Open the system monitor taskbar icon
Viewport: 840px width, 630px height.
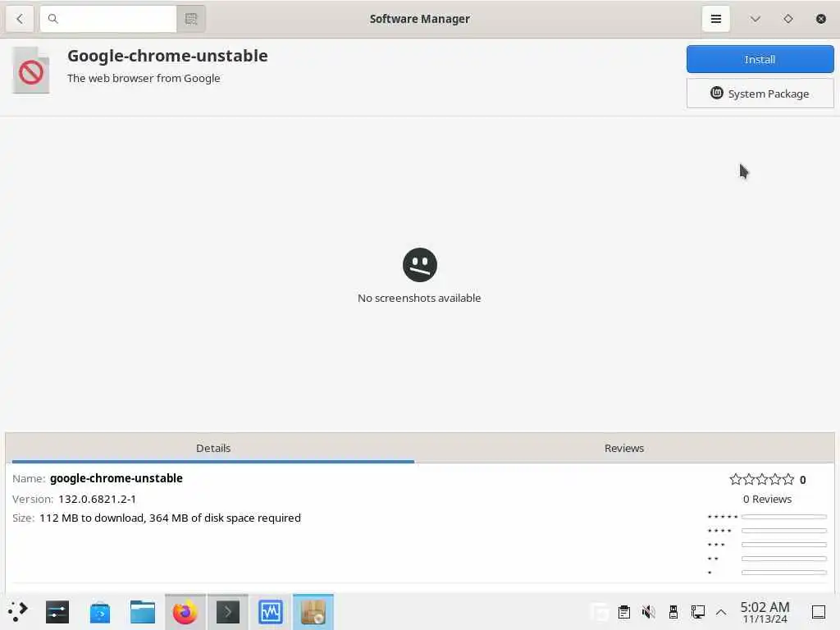(x=271, y=612)
